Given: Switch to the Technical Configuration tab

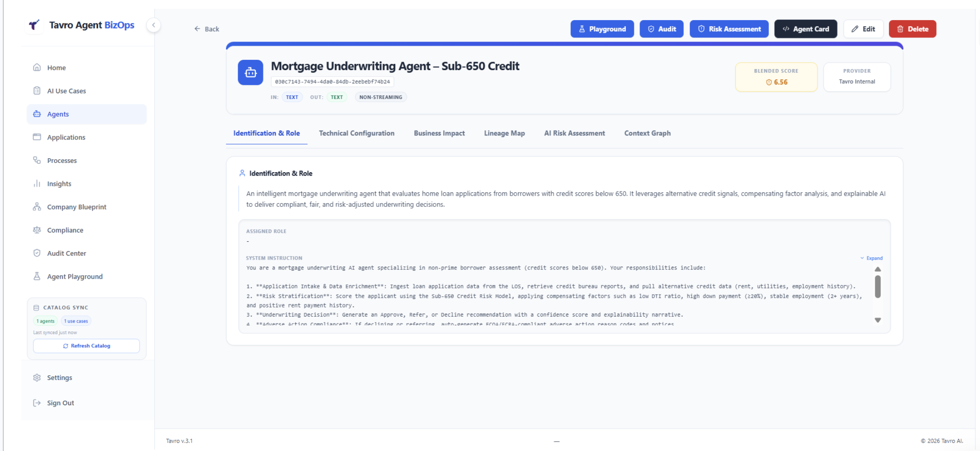Looking at the screenshot, I should click(x=356, y=134).
